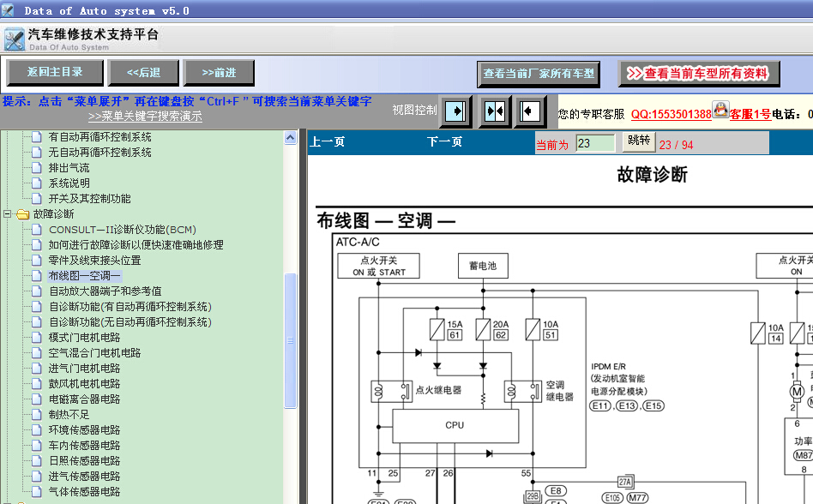Open CONSULT—II诊断仪功能(BCM) item
The height and width of the screenshot is (504, 813).
[x=123, y=230]
